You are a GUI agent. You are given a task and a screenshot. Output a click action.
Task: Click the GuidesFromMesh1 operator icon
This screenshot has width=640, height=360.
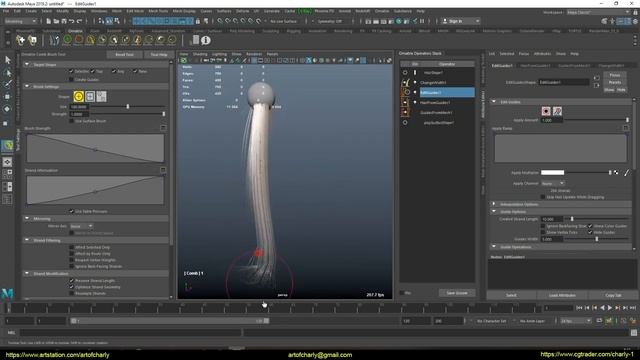(x=405, y=112)
